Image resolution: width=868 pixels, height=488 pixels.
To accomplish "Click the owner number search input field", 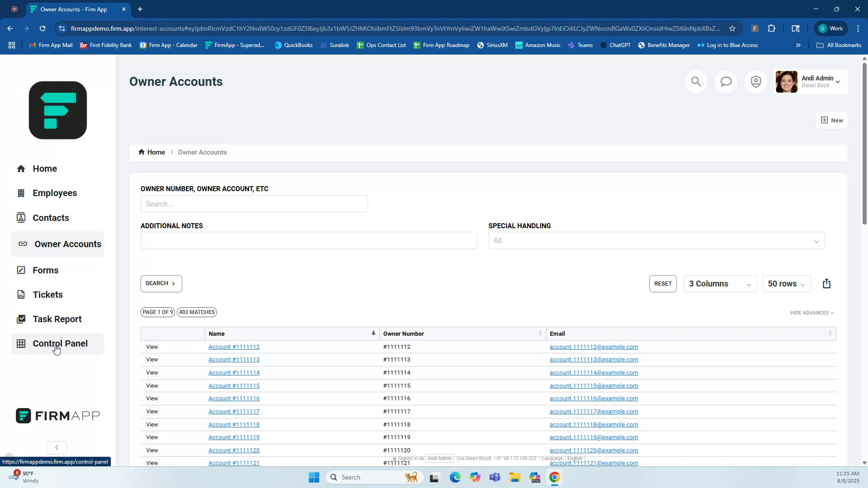I will pos(254,204).
